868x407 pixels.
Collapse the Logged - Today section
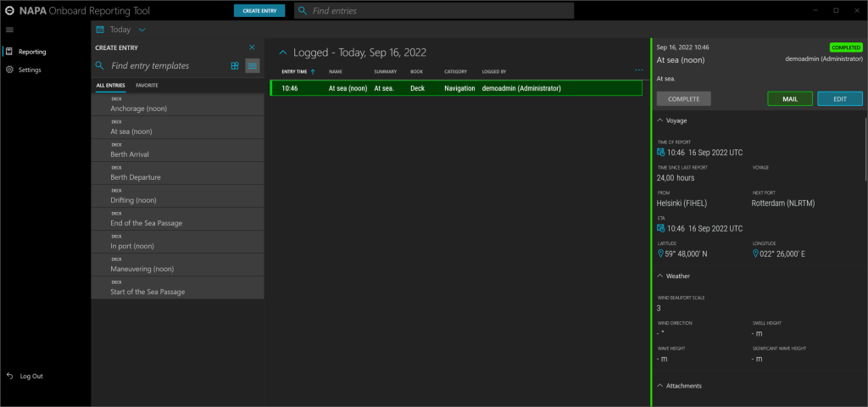point(283,53)
